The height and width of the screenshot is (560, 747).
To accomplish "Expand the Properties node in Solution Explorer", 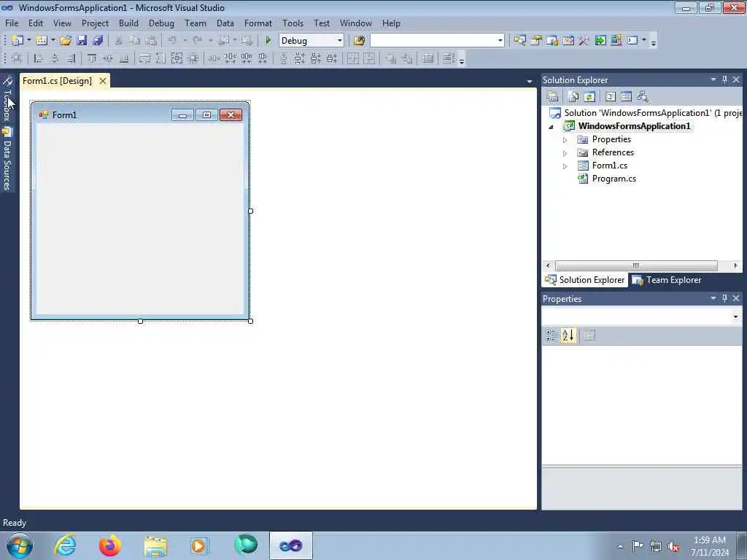I will point(565,140).
